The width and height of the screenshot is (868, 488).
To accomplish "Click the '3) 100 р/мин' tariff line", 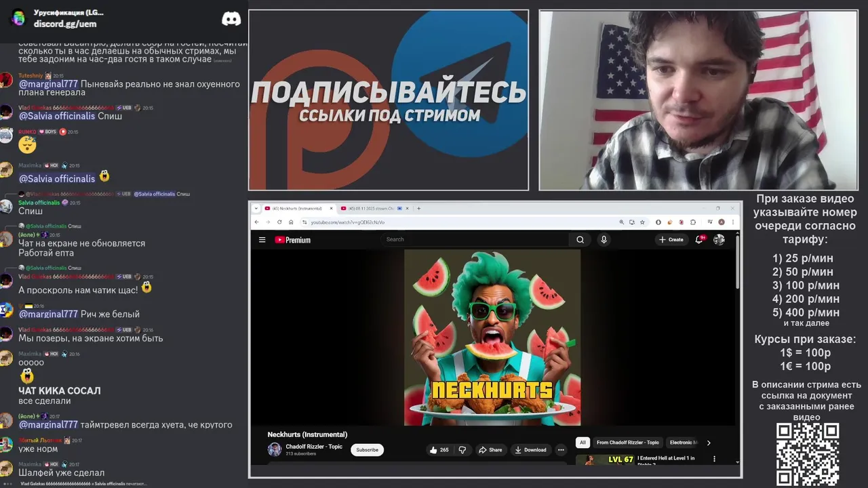I will click(x=806, y=285).
